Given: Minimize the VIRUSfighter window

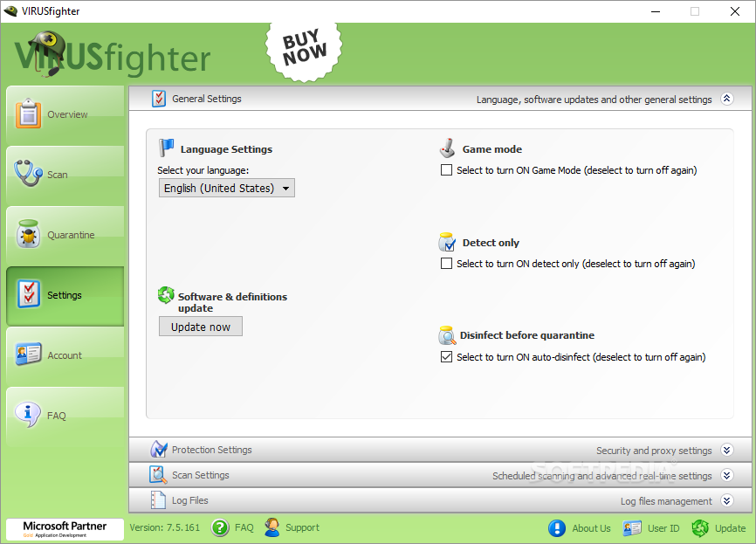Looking at the screenshot, I should pos(656,11).
